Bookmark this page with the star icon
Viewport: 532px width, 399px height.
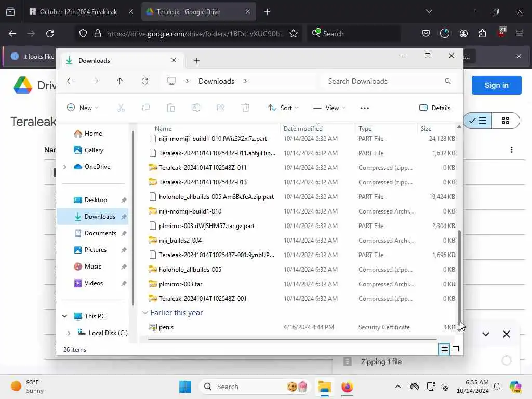pyautogui.click(x=294, y=34)
